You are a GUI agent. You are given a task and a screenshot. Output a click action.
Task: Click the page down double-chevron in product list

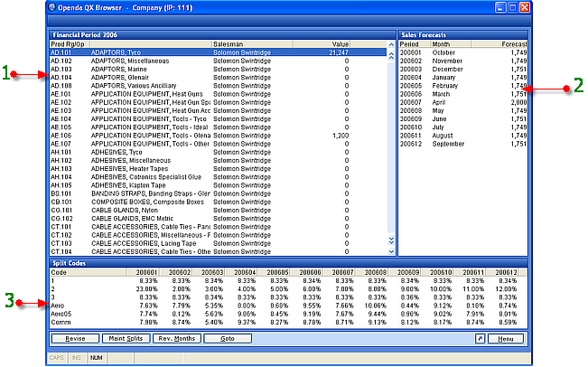coord(391,240)
